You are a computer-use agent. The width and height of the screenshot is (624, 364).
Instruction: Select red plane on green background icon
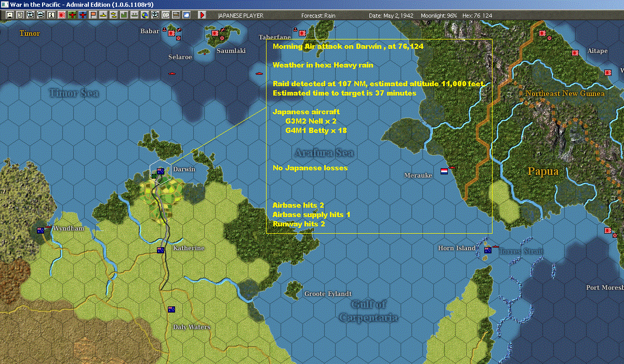tap(72, 15)
